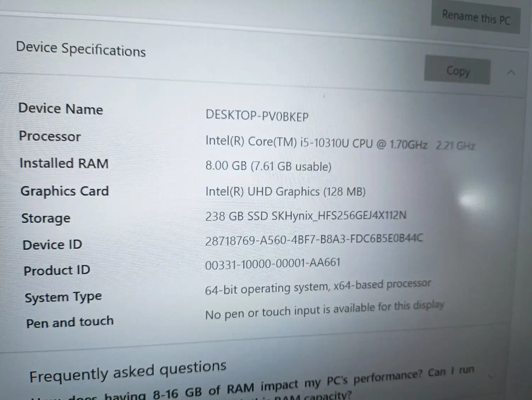The width and height of the screenshot is (532, 400).
Task: Select Product ID value 00331-10000-00001-AA661
Action: [273, 264]
